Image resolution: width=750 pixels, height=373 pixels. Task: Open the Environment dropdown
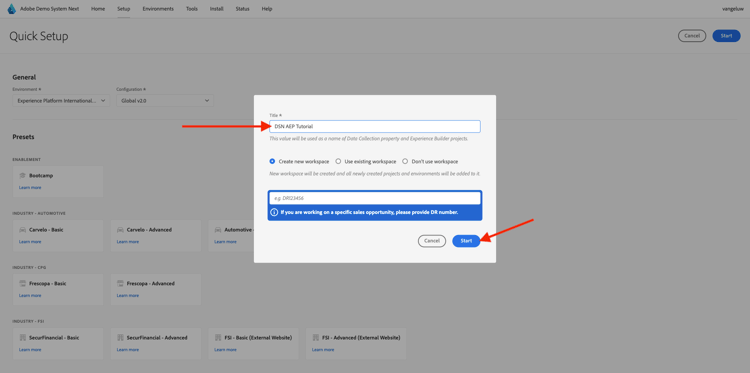coord(61,100)
